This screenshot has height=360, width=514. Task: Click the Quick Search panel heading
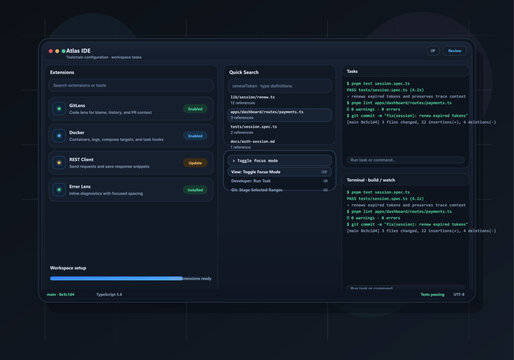(x=244, y=72)
